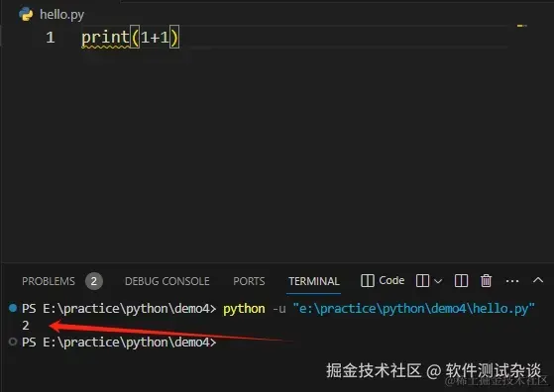Click the Code terminal profile label

coord(391,280)
